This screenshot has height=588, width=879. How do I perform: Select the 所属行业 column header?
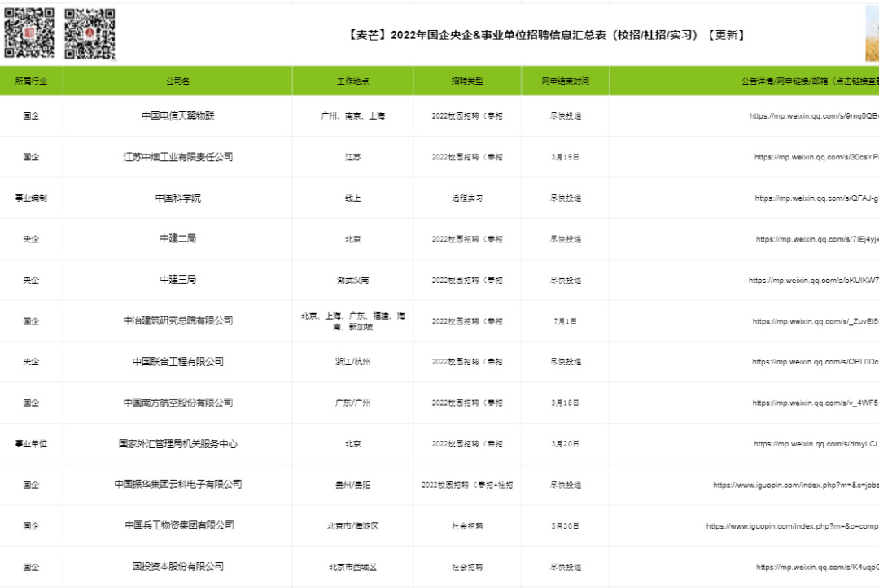click(x=32, y=81)
